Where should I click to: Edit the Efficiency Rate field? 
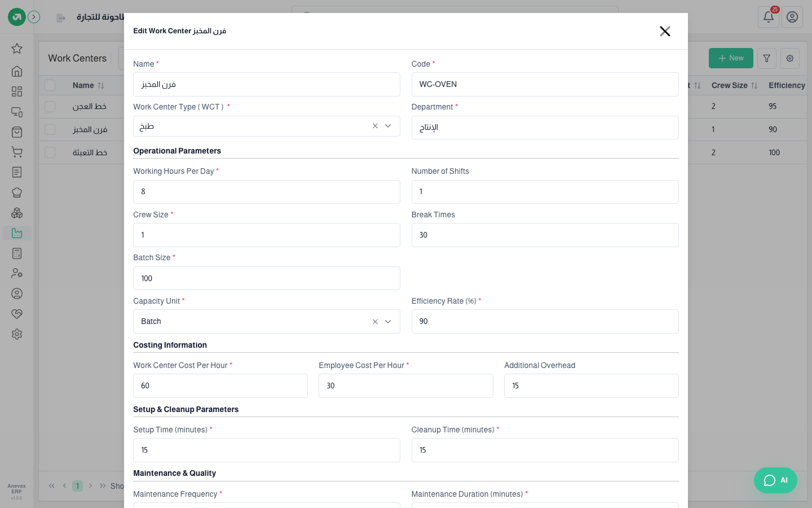point(545,322)
